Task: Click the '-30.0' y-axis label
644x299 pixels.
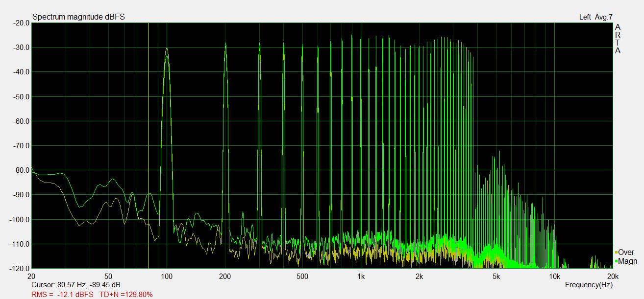Action: pos(21,47)
